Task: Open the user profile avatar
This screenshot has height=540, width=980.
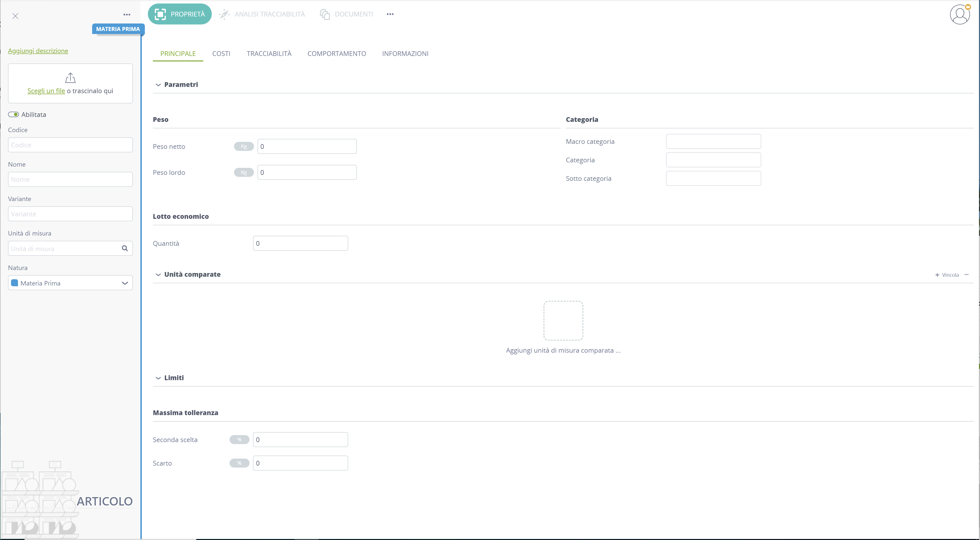Action: pyautogui.click(x=960, y=14)
